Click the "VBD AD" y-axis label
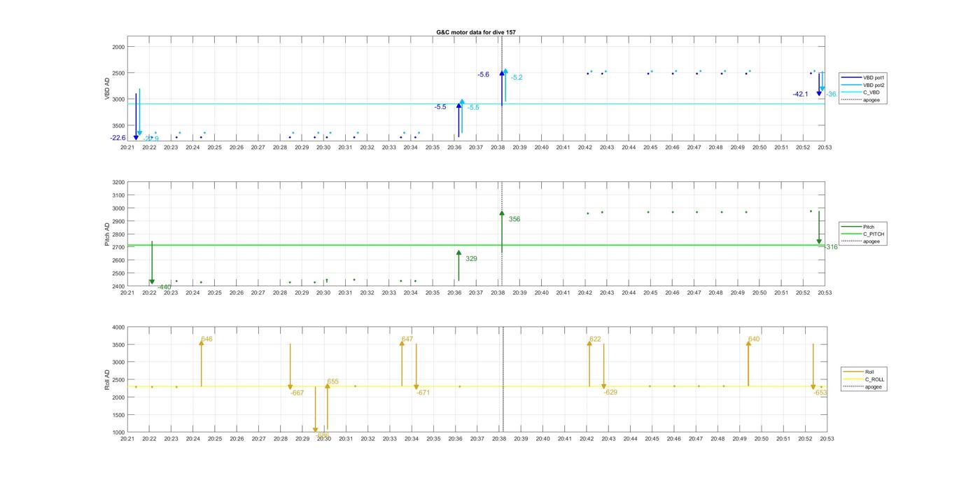The height and width of the screenshot is (485, 980). tap(107, 89)
